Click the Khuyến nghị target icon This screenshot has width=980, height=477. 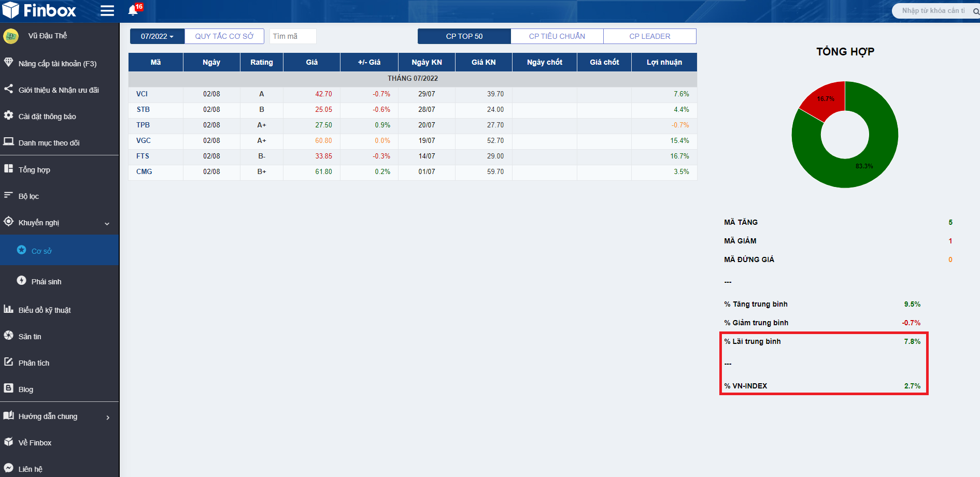click(x=8, y=221)
